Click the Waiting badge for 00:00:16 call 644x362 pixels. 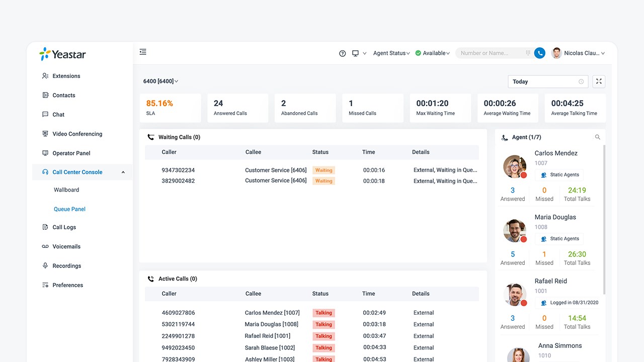pyautogui.click(x=324, y=170)
